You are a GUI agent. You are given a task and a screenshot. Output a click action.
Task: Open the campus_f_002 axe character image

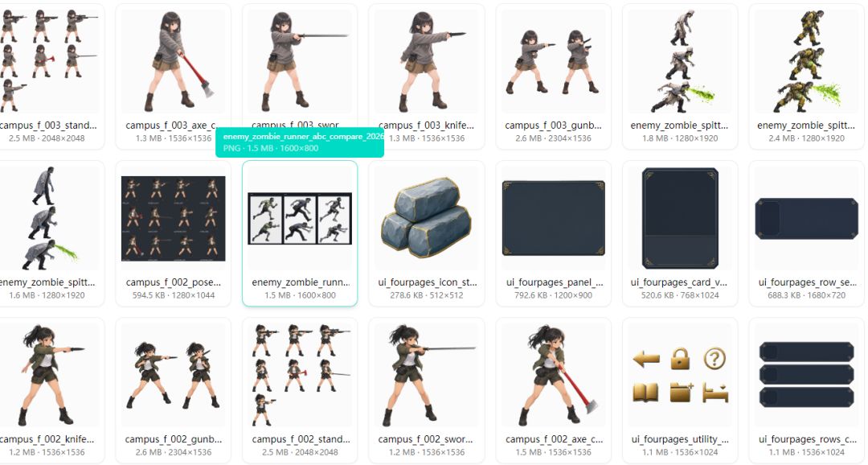pyautogui.click(x=553, y=375)
